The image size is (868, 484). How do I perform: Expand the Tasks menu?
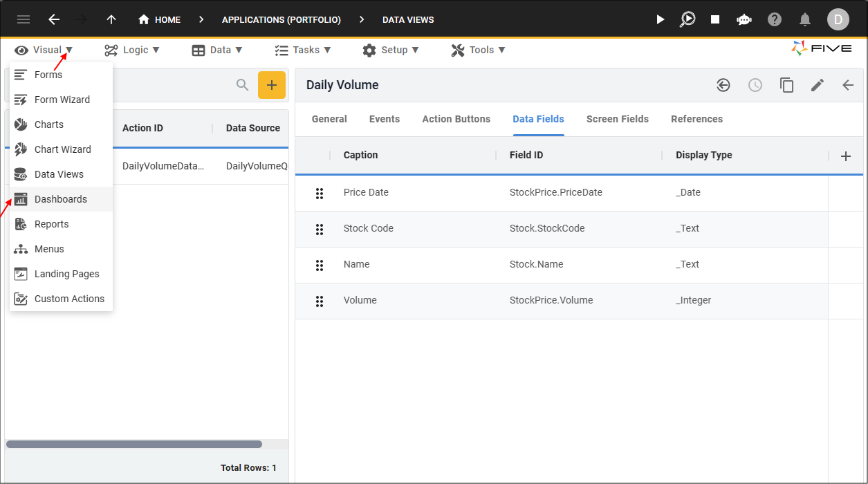(x=303, y=50)
